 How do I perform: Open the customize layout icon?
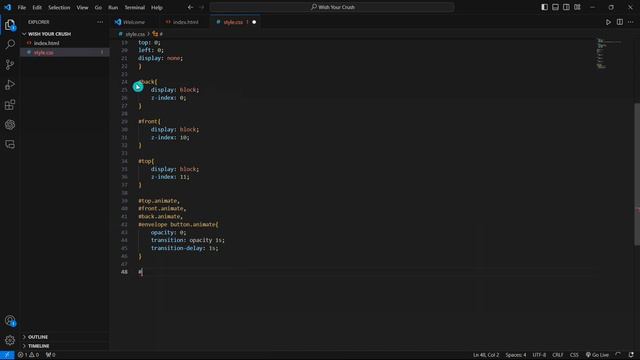577,7
